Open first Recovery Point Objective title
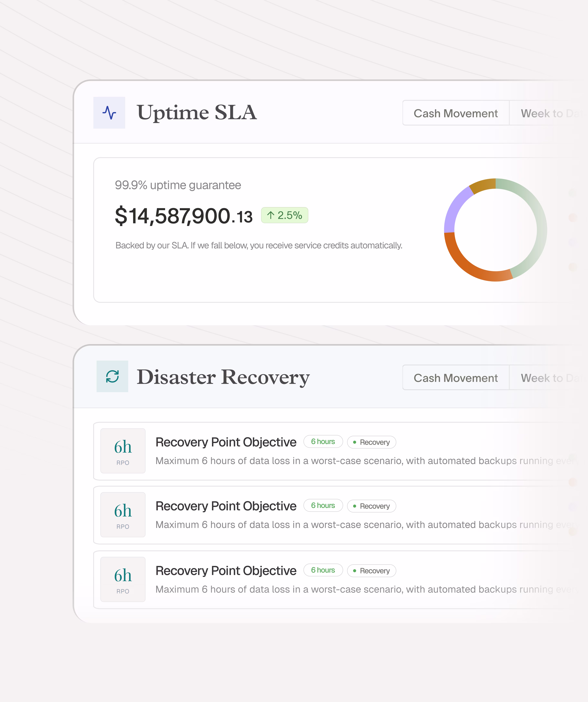The image size is (588, 702). [x=226, y=442]
